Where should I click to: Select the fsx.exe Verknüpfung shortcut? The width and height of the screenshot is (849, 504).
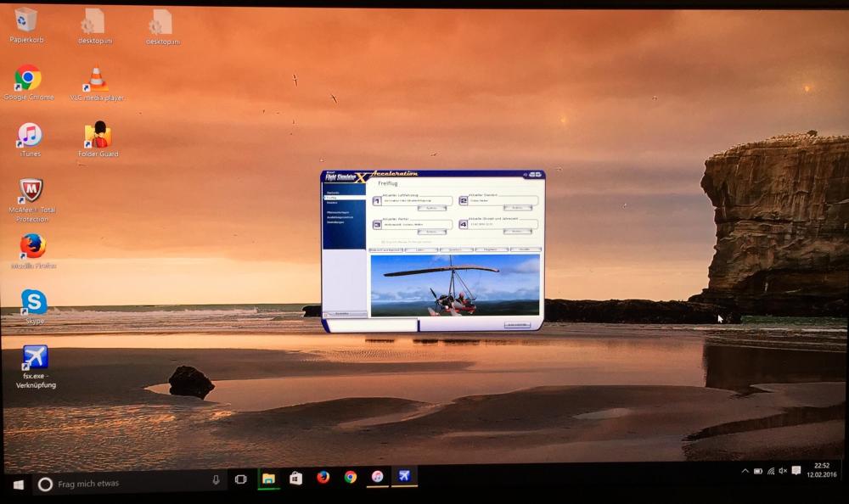tap(35, 357)
